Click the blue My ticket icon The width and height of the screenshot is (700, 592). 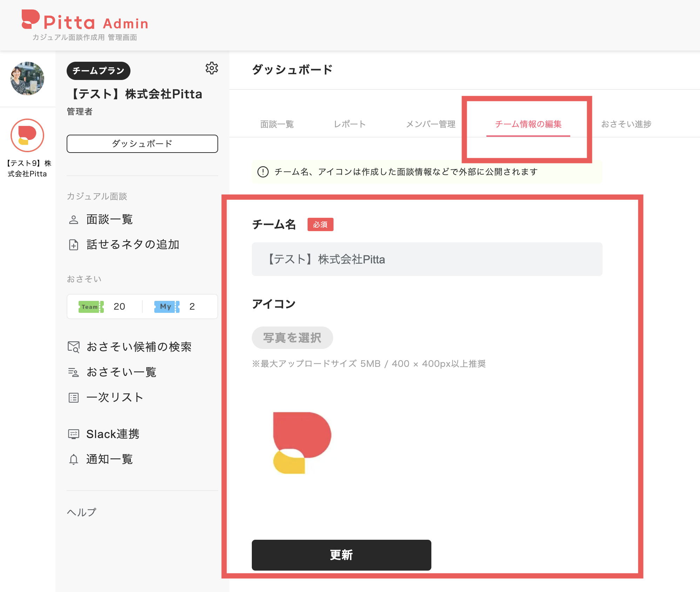pyautogui.click(x=167, y=307)
